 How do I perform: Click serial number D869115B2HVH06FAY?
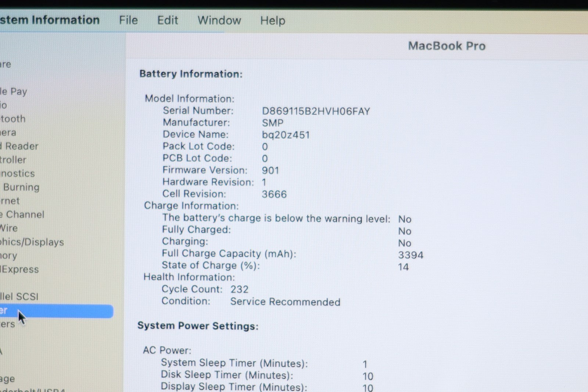pyautogui.click(x=316, y=111)
